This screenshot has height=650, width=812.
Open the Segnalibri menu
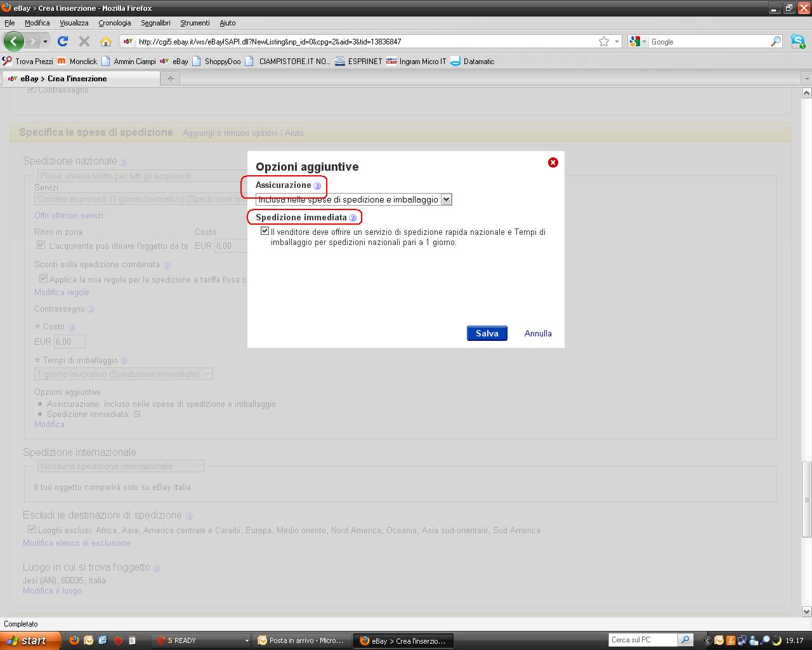pyautogui.click(x=156, y=23)
